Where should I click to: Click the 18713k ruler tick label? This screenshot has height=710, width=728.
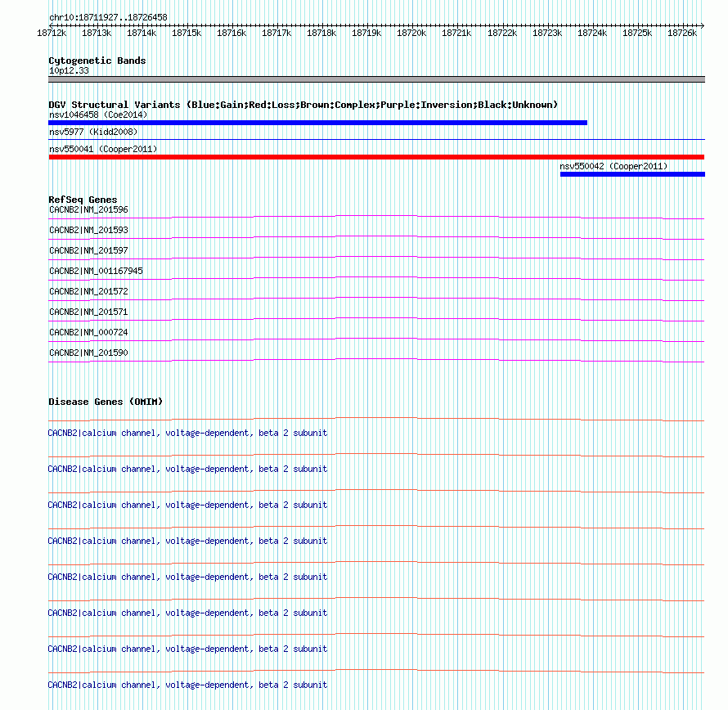pos(97,33)
